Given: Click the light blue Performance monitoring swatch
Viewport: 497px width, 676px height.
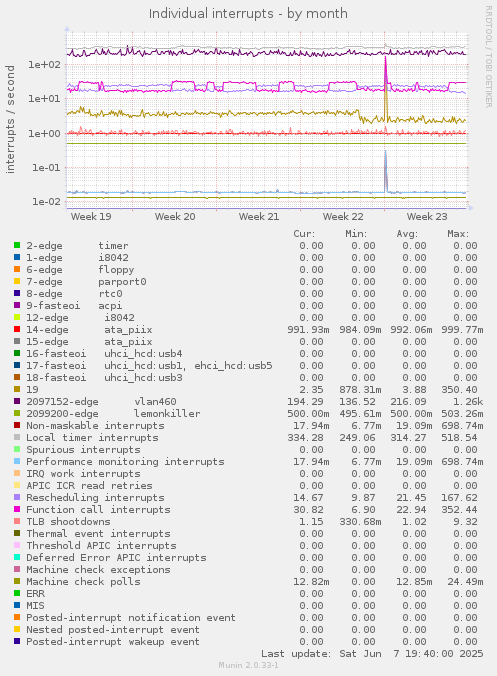Looking at the screenshot, I should [x=17, y=461].
